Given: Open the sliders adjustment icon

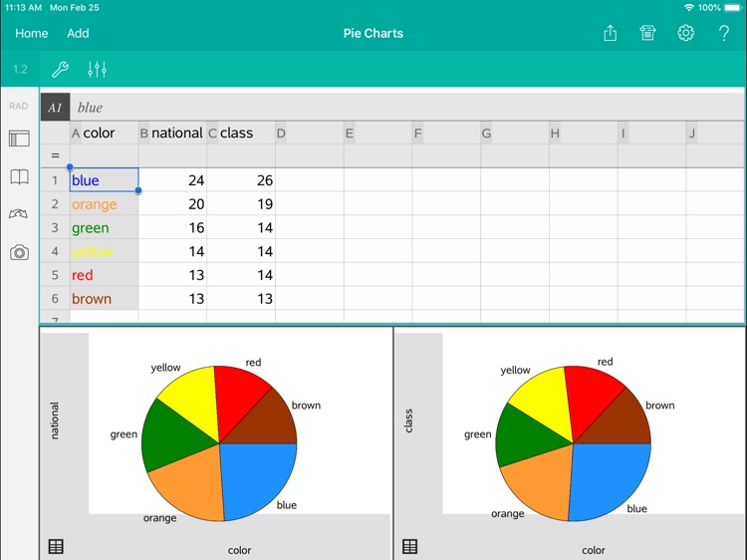Looking at the screenshot, I should click(x=97, y=70).
